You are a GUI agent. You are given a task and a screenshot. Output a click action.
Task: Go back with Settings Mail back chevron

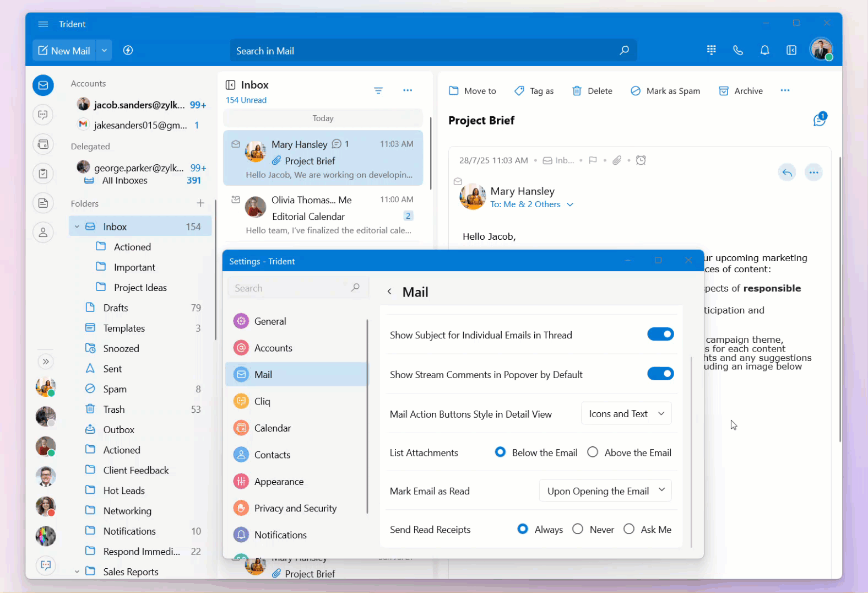pos(389,292)
